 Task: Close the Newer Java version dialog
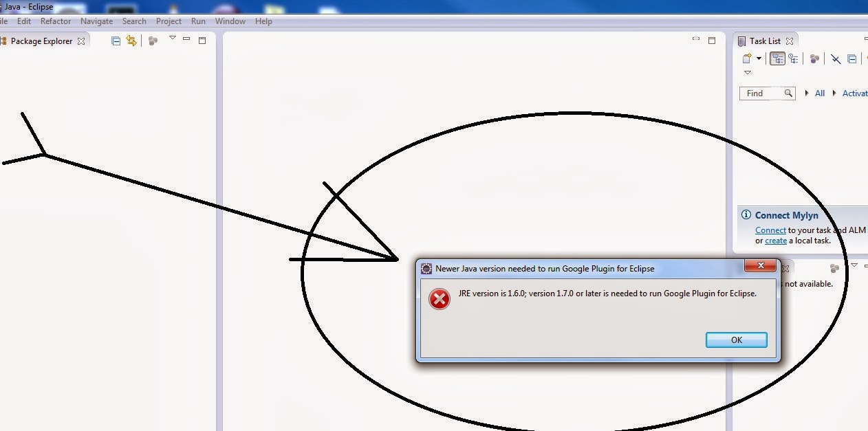(761, 265)
